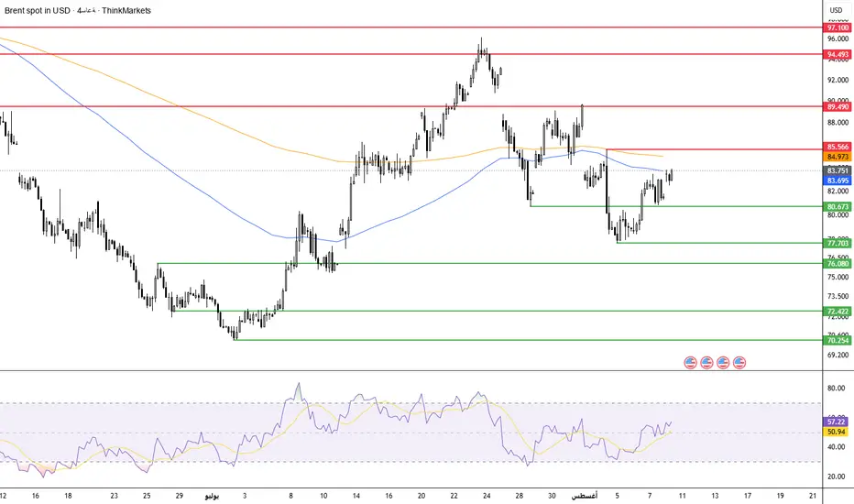Click date 13 on the time axis
The height and width of the screenshot is (504, 854).
[715, 496]
